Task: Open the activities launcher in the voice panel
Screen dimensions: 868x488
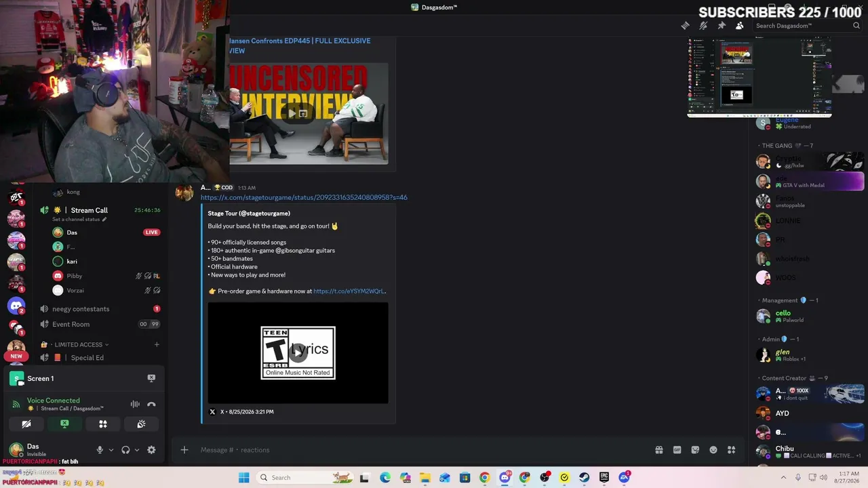Action: [x=103, y=424]
